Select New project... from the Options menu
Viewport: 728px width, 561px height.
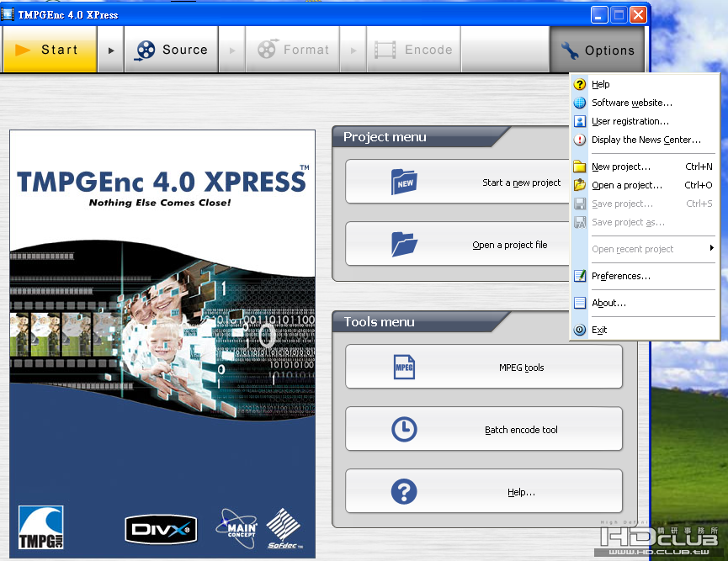(621, 167)
